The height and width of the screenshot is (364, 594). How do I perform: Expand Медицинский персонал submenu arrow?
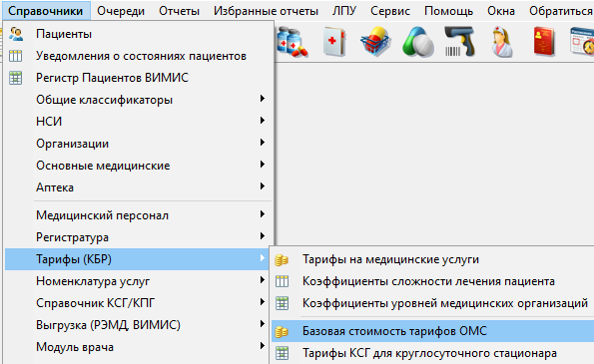[x=263, y=214]
